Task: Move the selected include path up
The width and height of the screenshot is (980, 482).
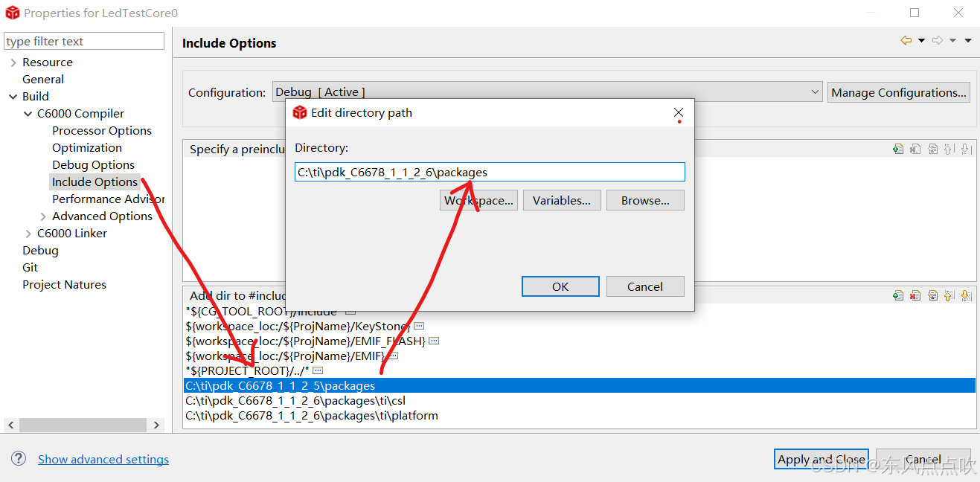Action: [949, 295]
